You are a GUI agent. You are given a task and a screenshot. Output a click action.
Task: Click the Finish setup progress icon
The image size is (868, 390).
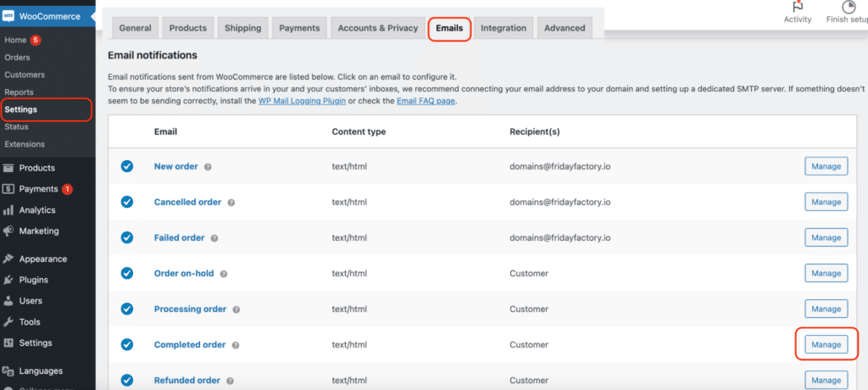tap(848, 6)
